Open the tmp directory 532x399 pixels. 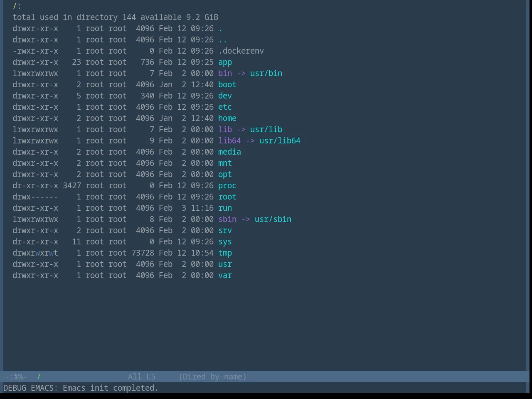(x=225, y=253)
